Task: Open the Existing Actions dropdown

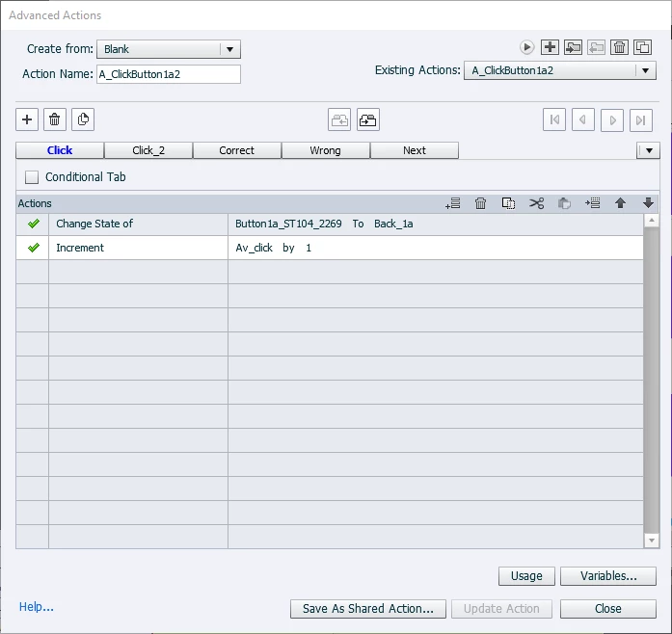Action: (560, 70)
